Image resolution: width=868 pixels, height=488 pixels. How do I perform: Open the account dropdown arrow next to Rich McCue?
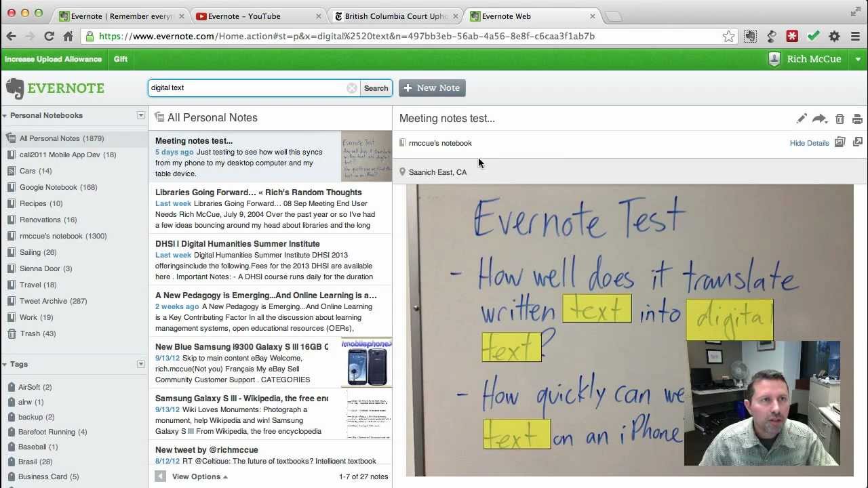pyautogui.click(x=858, y=60)
